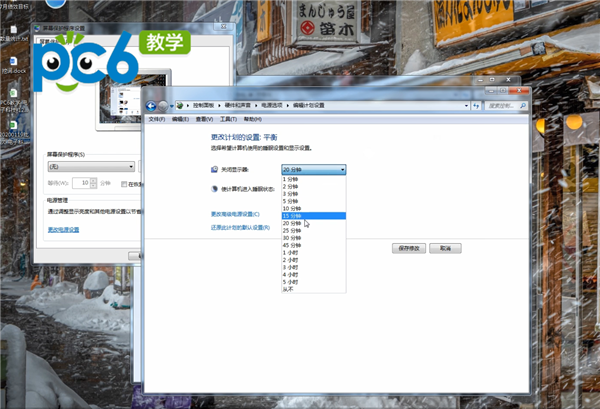
Task: Choose 45 分钟 from the list
Action: click(314, 245)
